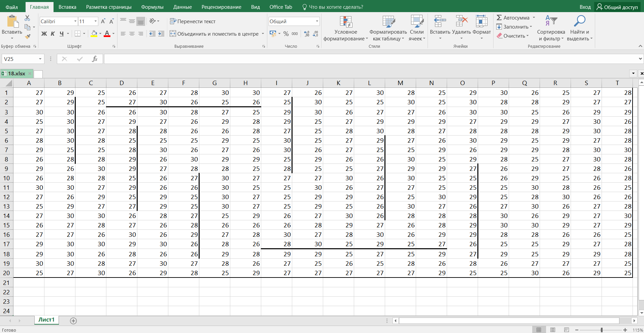Open the File (Файл) tab
644x333 pixels.
click(x=12, y=7)
